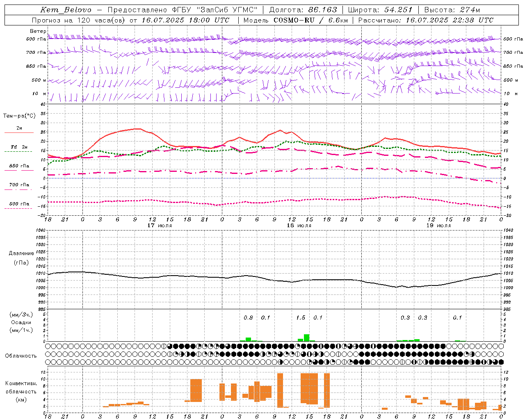Click the (км) convective cloud unit label
This screenshot has width=525, height=420.
pyautogui.click(x=21, y=399)
